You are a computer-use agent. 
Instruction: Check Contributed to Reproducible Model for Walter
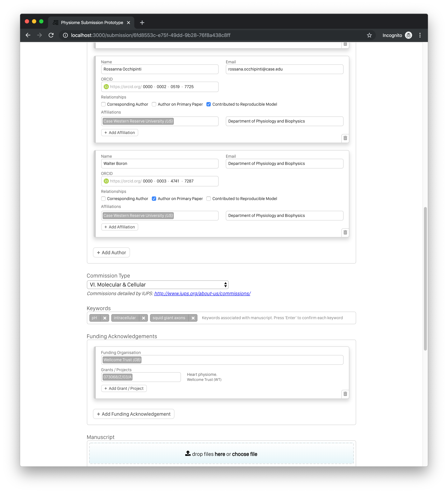click(208, 199)
